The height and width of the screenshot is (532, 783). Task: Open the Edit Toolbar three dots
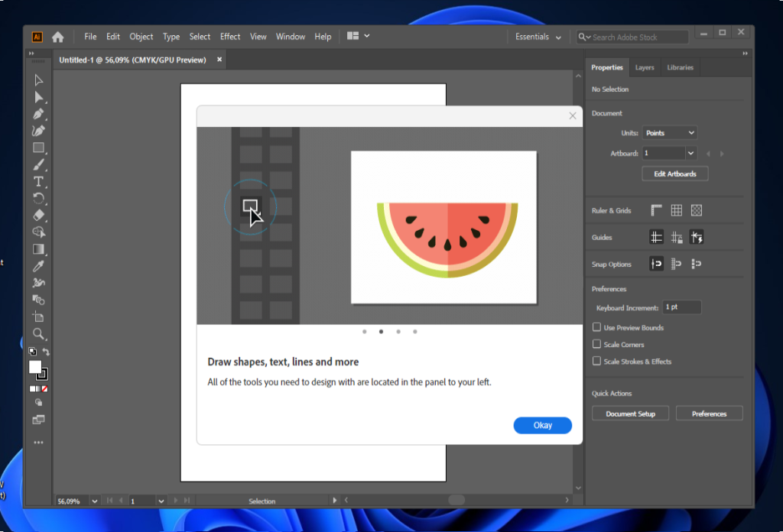(x=38, y=443)
